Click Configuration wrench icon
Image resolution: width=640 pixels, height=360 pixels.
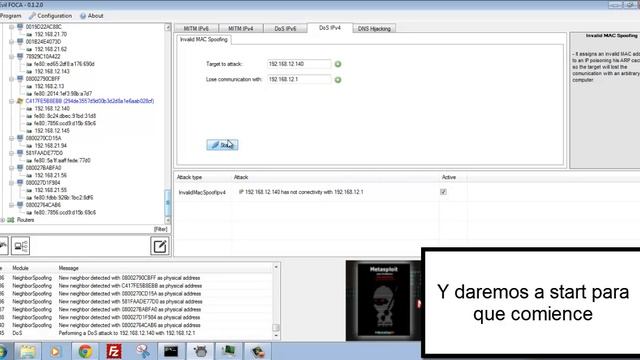click(x=32, y=16)
